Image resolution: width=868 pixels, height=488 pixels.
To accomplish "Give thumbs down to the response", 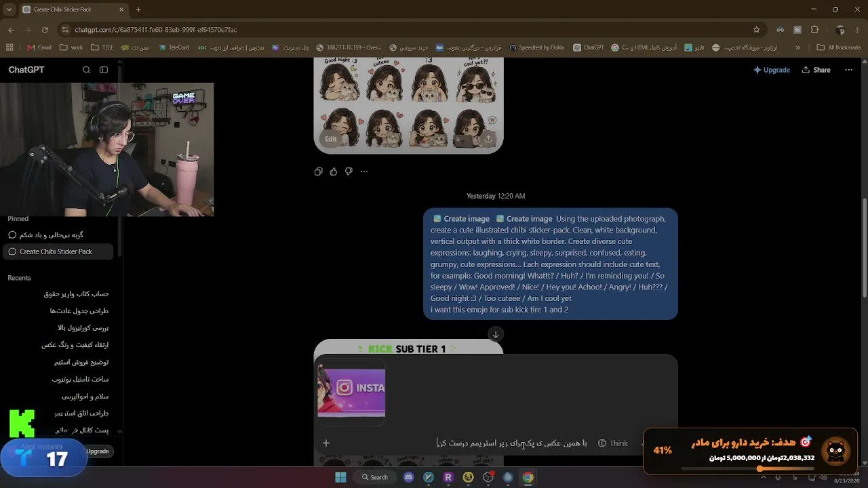I will [x=349, y=171].
